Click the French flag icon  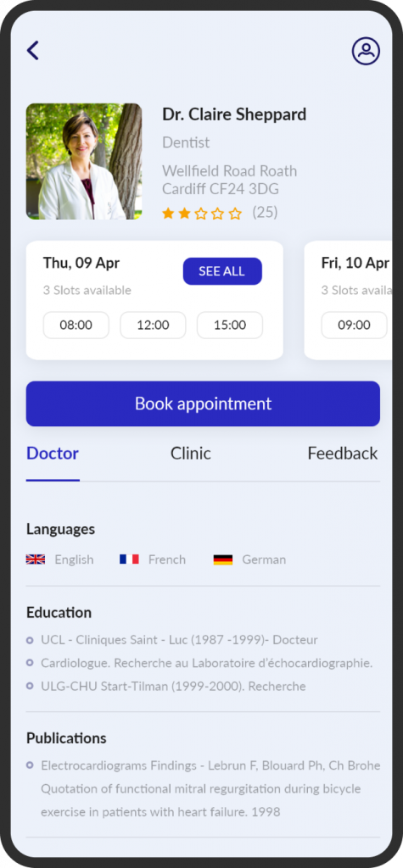129,559
